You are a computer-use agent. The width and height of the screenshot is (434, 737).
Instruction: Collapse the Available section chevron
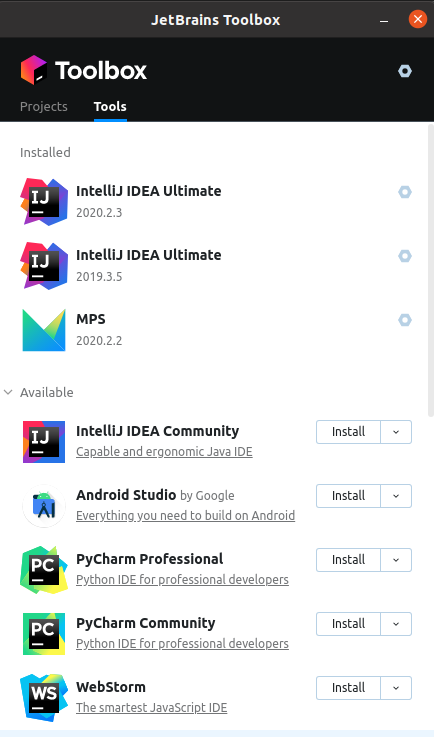tap(8, 392)
